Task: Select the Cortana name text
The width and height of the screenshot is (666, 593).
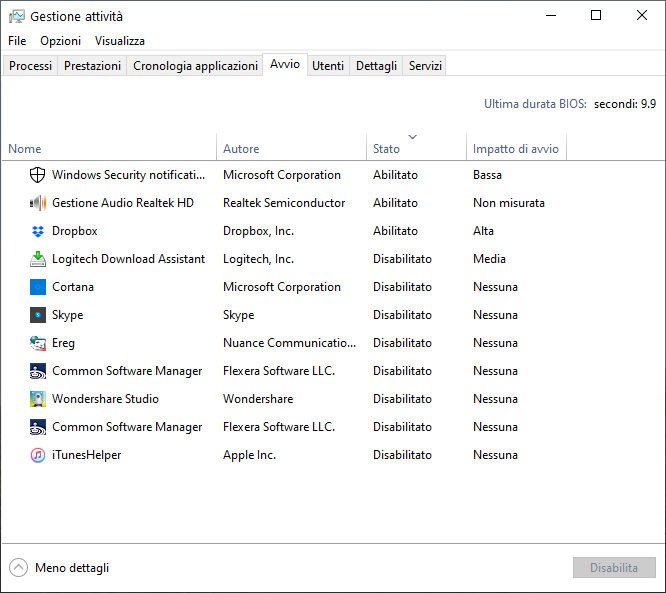Action: click(73, 287)
